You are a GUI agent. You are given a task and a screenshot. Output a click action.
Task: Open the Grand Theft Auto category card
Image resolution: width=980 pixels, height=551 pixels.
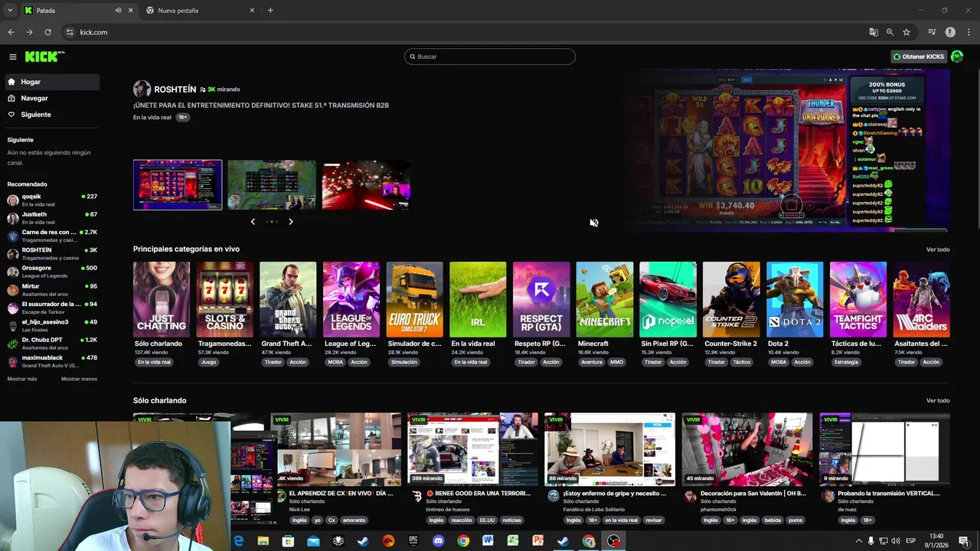(x=288, y=299)
